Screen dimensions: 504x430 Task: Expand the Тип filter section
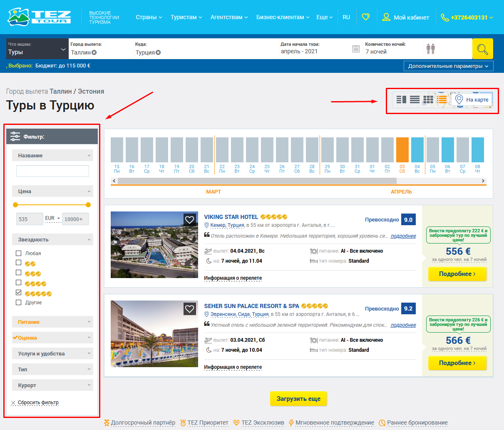(52, 369)
